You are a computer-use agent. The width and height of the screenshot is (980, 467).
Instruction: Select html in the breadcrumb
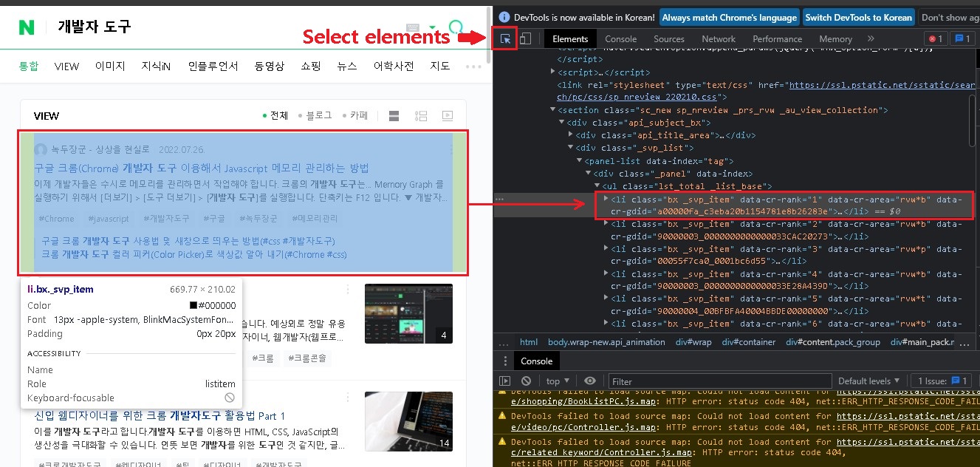(x=529, y=342)
